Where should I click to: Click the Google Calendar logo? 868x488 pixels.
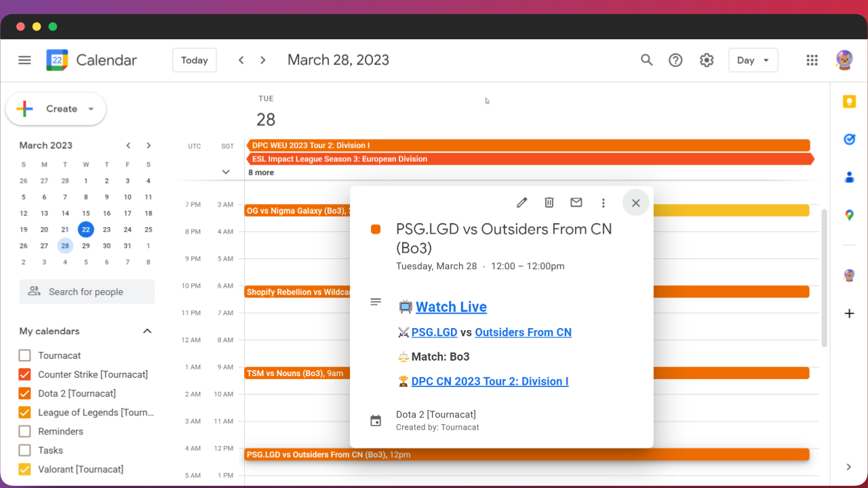[57, 60]
